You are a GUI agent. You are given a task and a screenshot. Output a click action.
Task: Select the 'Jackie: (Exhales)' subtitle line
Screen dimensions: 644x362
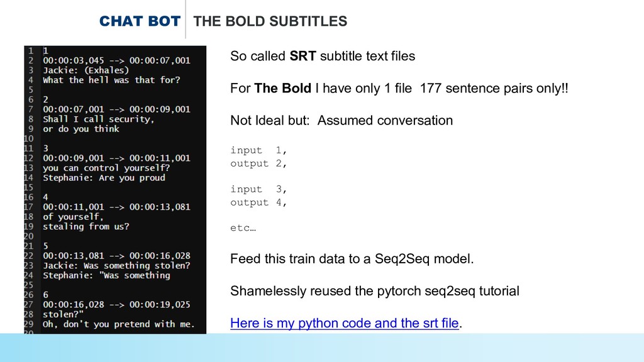pyautogui.click(x=86, y=70)
